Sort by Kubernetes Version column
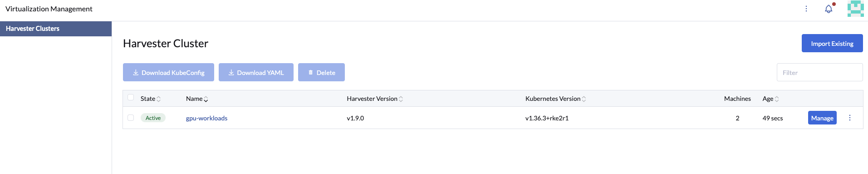 point(555,99)
